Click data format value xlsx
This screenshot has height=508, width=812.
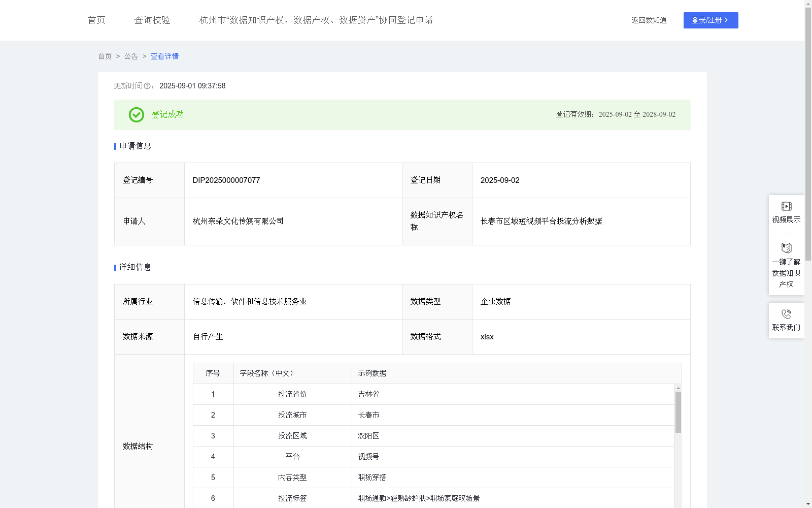click(x=487, y=337)
